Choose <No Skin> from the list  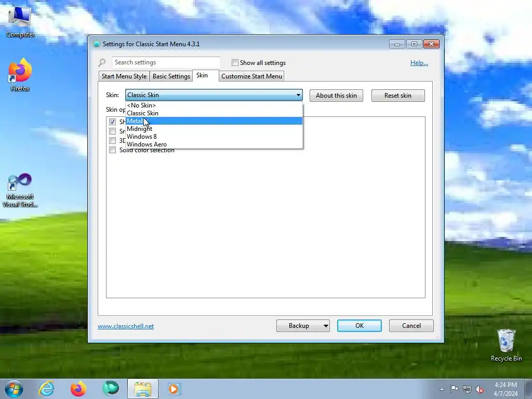(214, 105)
